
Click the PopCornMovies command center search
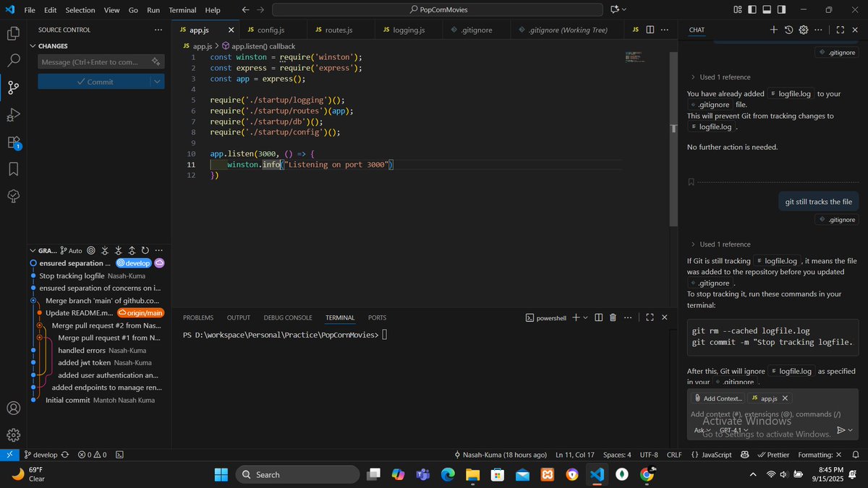[x=437, y=10]
